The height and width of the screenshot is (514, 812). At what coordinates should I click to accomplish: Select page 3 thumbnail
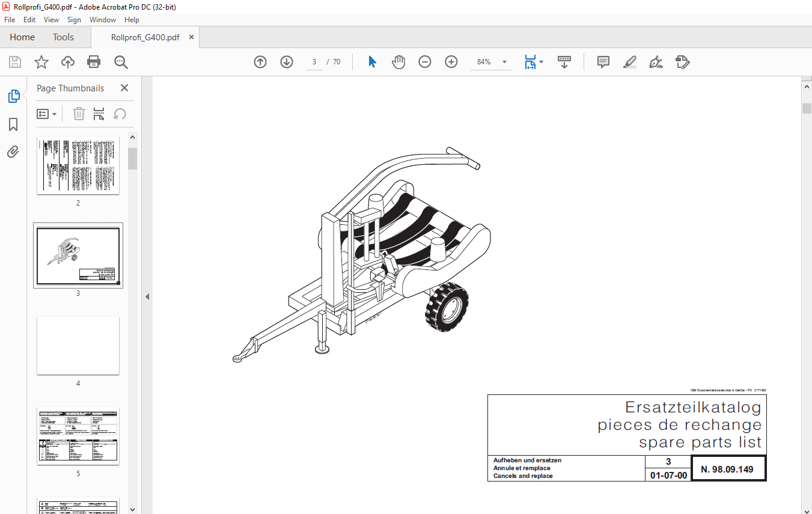click(78, 256)
